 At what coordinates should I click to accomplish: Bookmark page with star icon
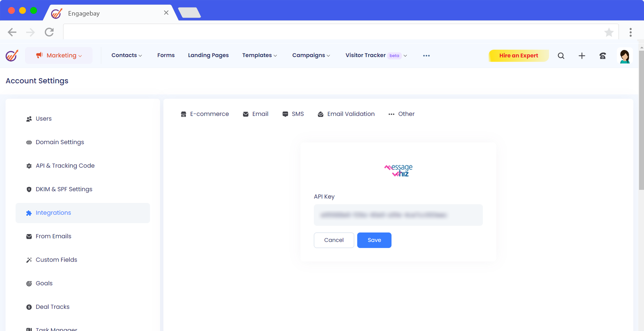(x=609, y=32)
